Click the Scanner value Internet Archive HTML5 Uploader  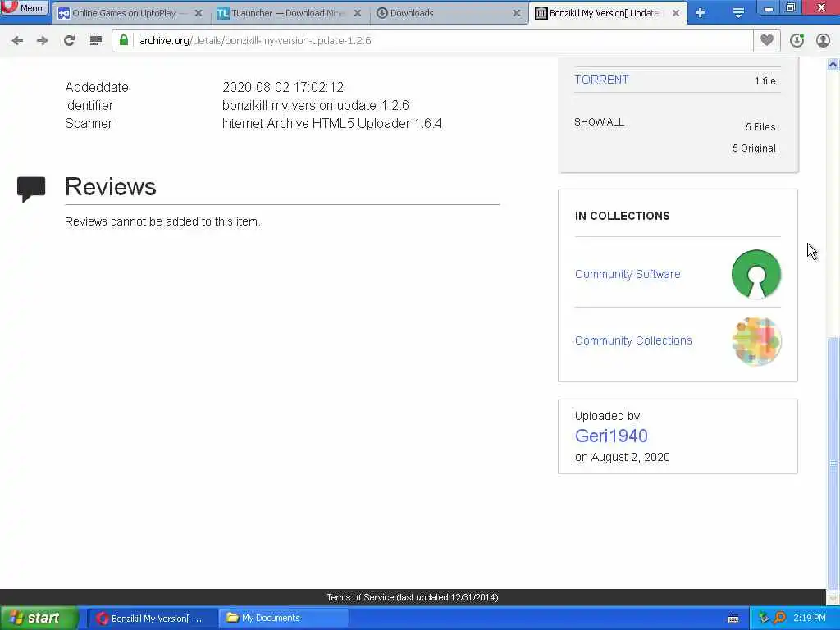[332, 124]
